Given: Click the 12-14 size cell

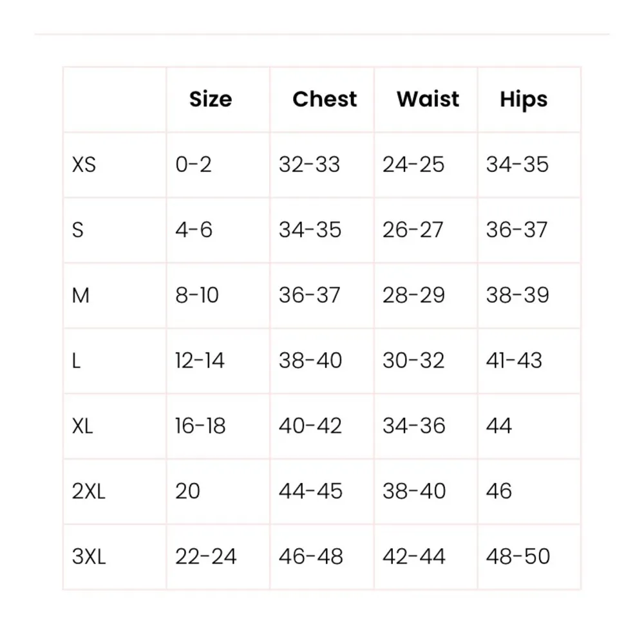Looking at the screenshot, I should (x=200, y=361).
